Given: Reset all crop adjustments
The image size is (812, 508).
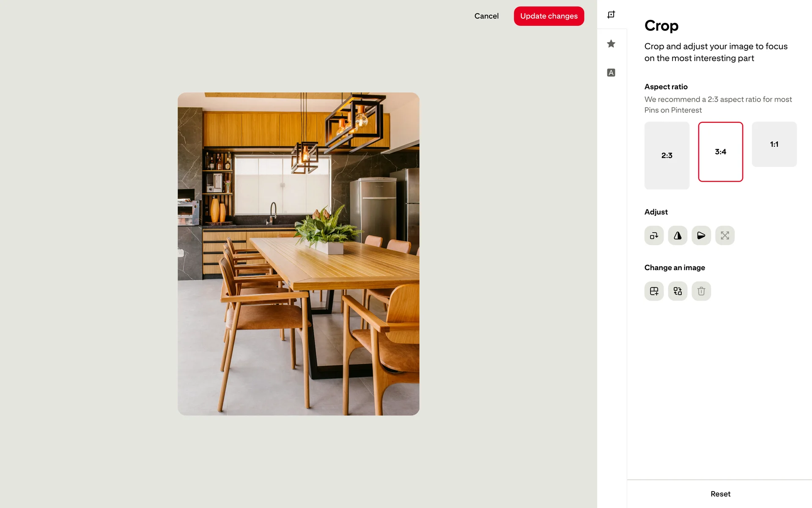Looking at the screenshot, I should point(720,494).
